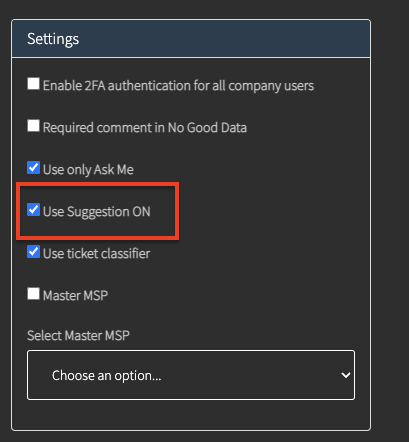Image resolution: width=409 pixels, height=442 pixels.
Task: Uncheck the Use only Ask Me checkbox
Action: point(33,168)
